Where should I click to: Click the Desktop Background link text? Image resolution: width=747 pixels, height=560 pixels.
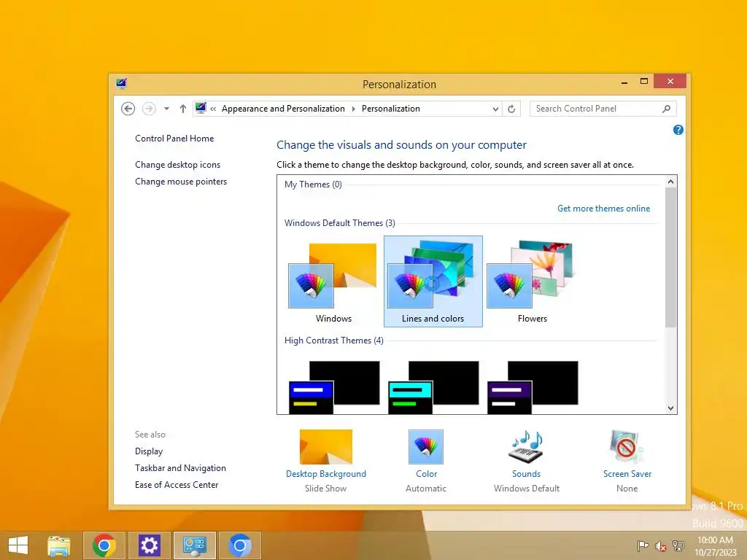[x=326, y=474]
